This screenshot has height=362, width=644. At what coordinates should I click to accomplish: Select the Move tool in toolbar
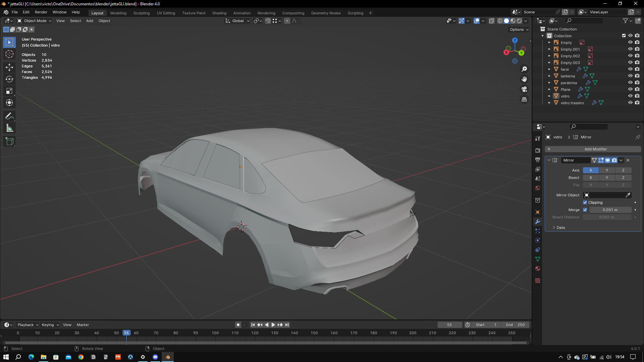tap(9, 67)
